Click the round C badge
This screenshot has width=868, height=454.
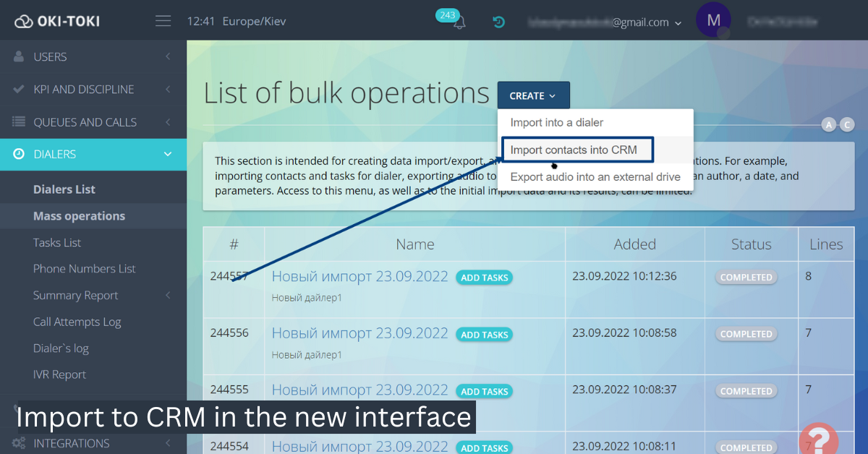tap(846, 125)
